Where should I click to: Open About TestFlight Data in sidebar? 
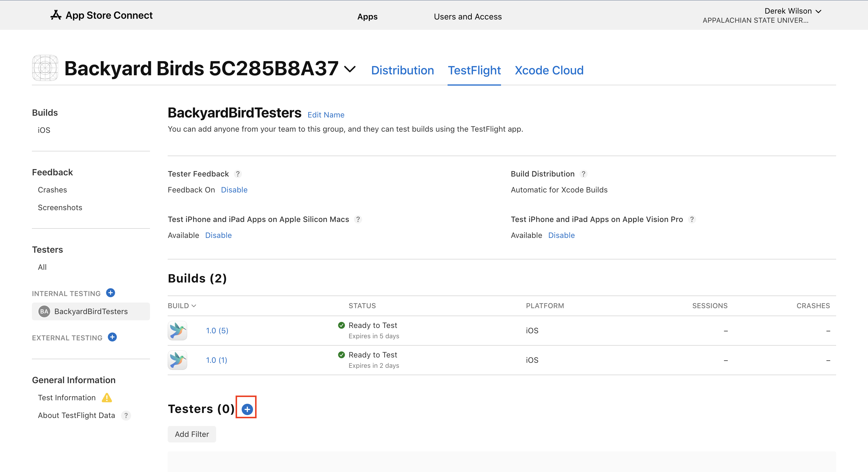pyautogui.click(x=76, y=415)
